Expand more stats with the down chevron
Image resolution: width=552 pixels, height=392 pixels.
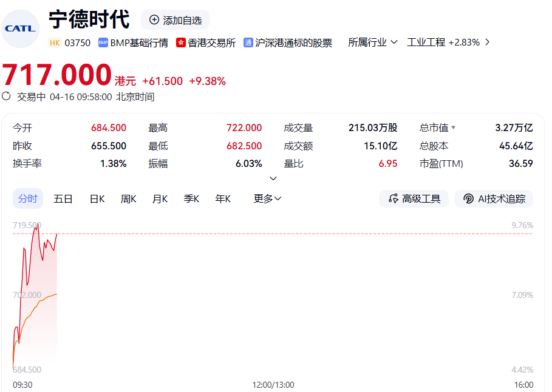tap(273, 178)
